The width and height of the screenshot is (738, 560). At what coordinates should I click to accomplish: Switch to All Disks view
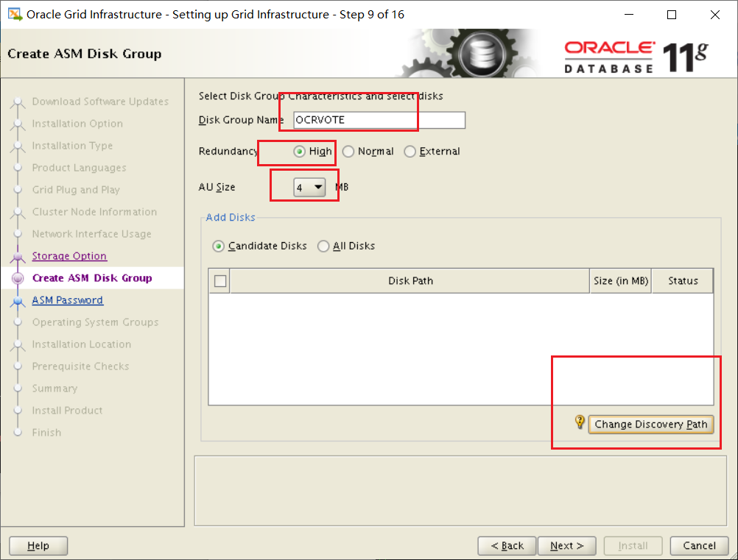(323, 246)
